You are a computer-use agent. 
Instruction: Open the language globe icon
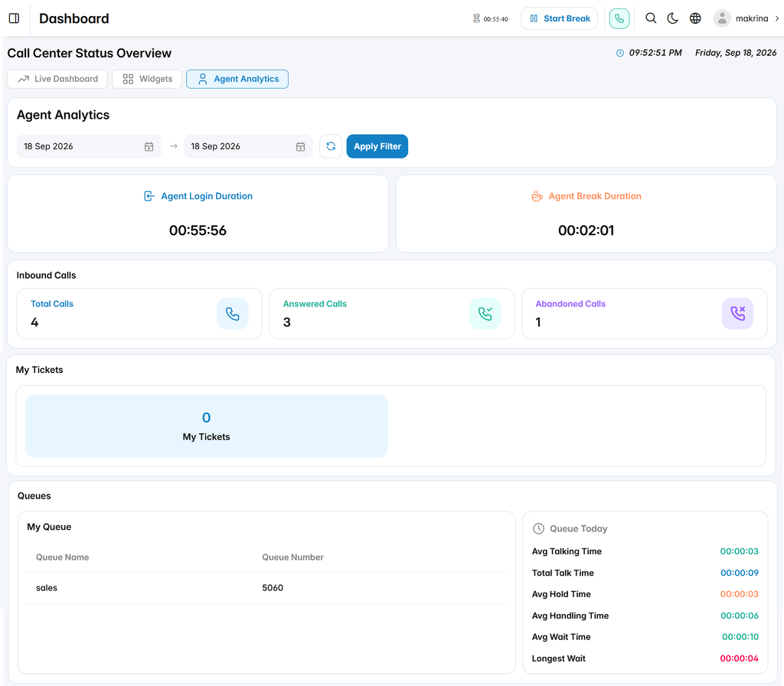pos(695,18)
